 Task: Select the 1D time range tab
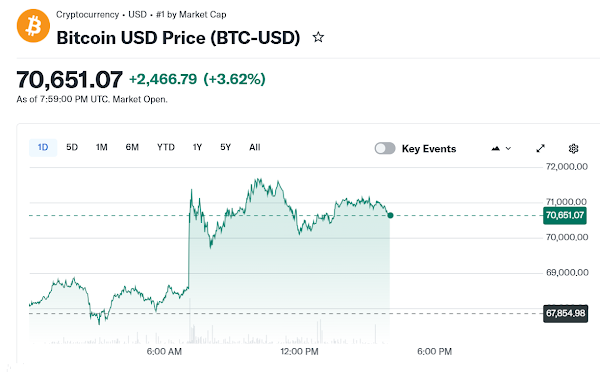click(43, 147)
